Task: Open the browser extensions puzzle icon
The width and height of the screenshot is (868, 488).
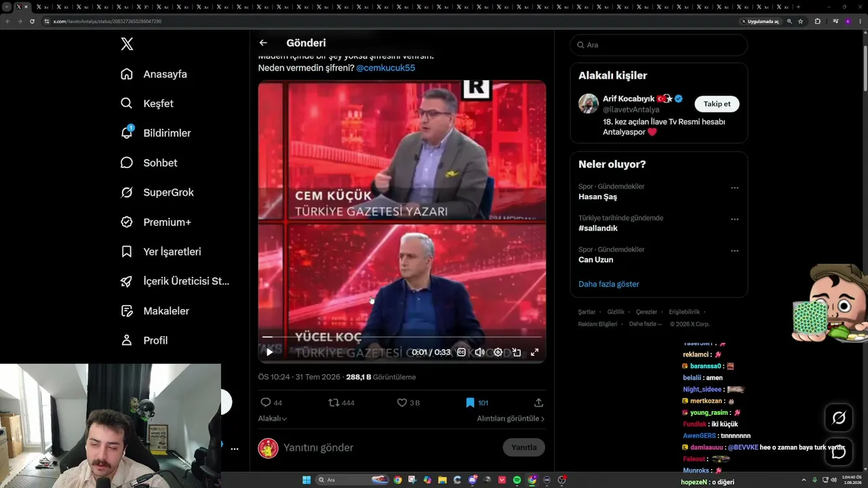Action: (x=817, y=21)
